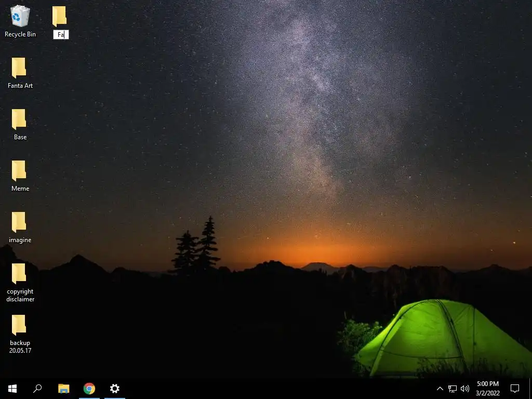This screenshot has width=532, height=399.
Task: Switch to Google Chrome in taskbar
Action: (x=89, y=389)
